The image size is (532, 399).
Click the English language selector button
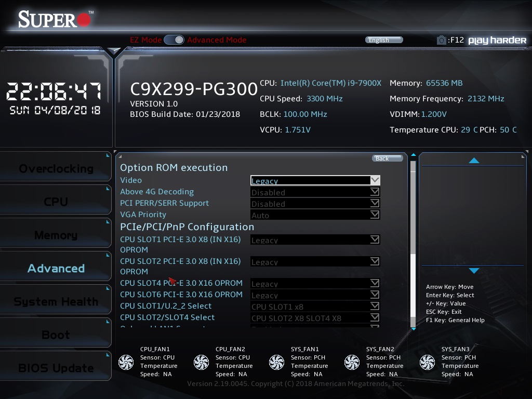[384, 40]
